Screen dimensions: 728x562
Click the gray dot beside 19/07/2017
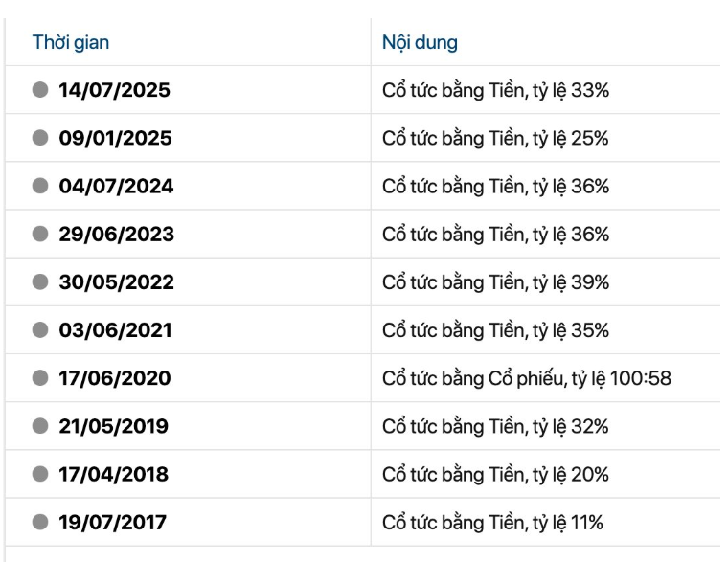[40, 522]
